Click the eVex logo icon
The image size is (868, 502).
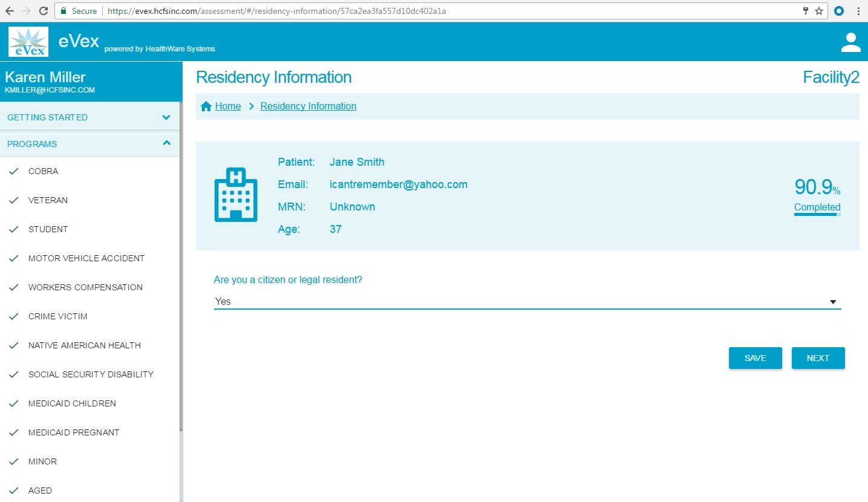tap(28, 42)
